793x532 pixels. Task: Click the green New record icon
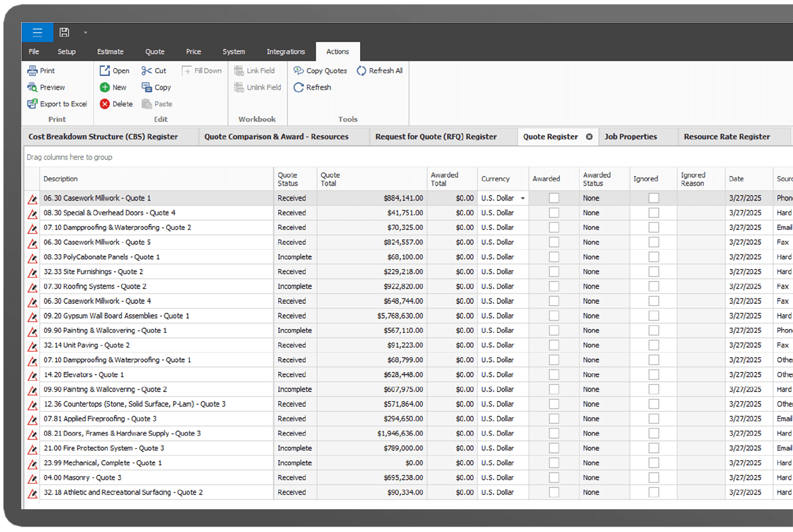[105, 87]
